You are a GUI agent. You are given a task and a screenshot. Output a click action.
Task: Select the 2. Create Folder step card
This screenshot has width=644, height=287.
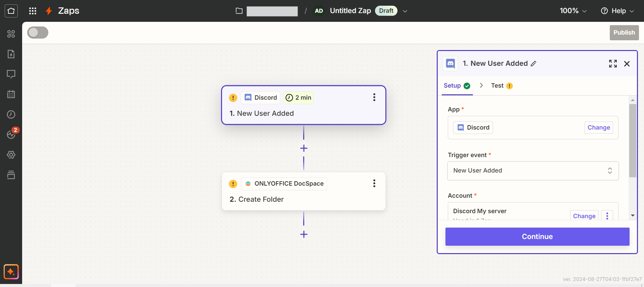tap(304, 191)
